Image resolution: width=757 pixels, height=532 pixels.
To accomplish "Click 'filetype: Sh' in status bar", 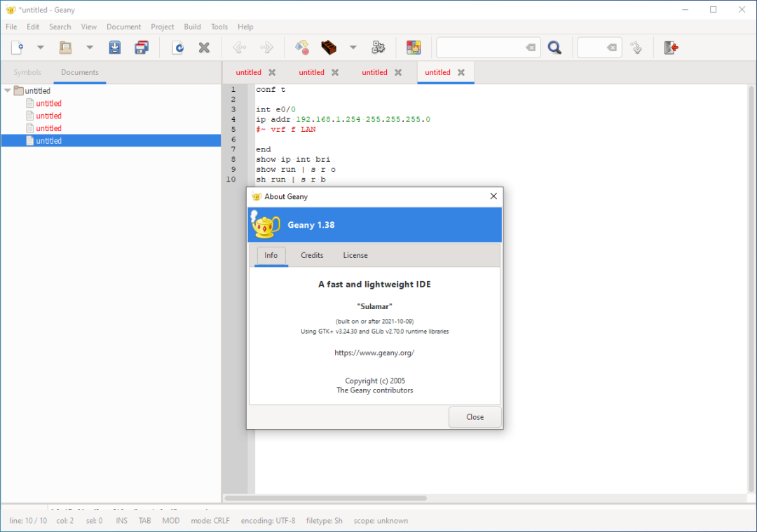I will [x=325, y=521].
